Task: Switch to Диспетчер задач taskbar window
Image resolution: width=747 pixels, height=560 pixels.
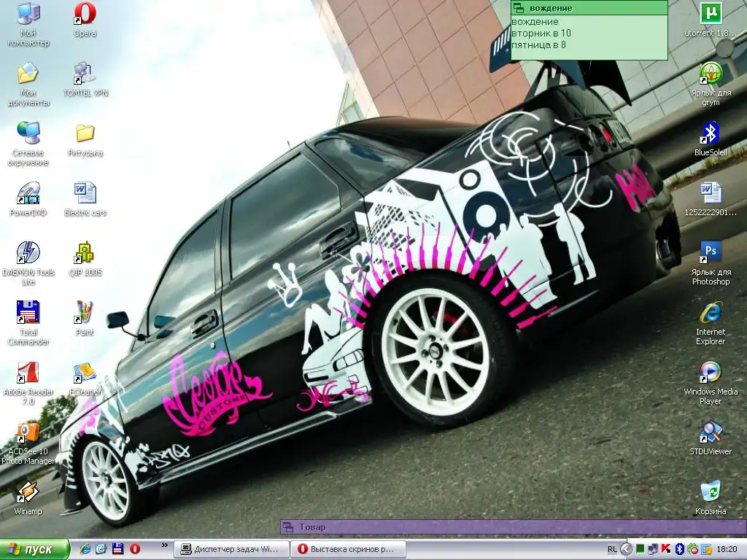Action: (x=231, y=549)
